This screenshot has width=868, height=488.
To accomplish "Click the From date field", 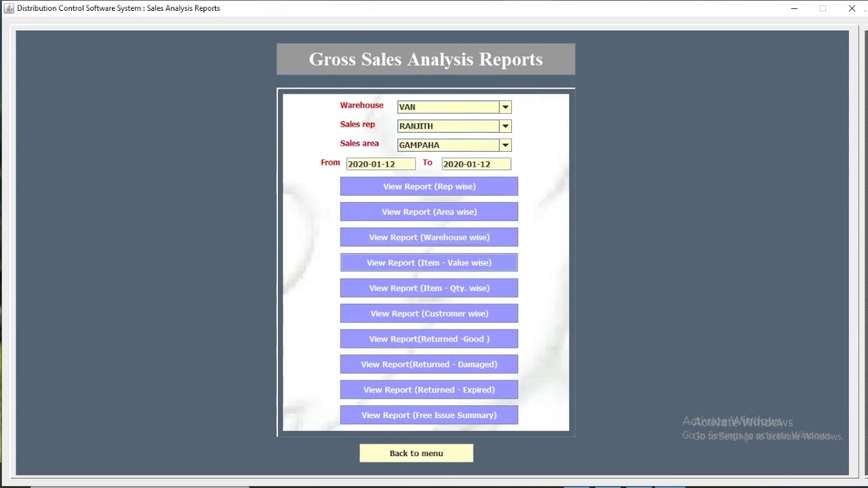I will [381, 164].
